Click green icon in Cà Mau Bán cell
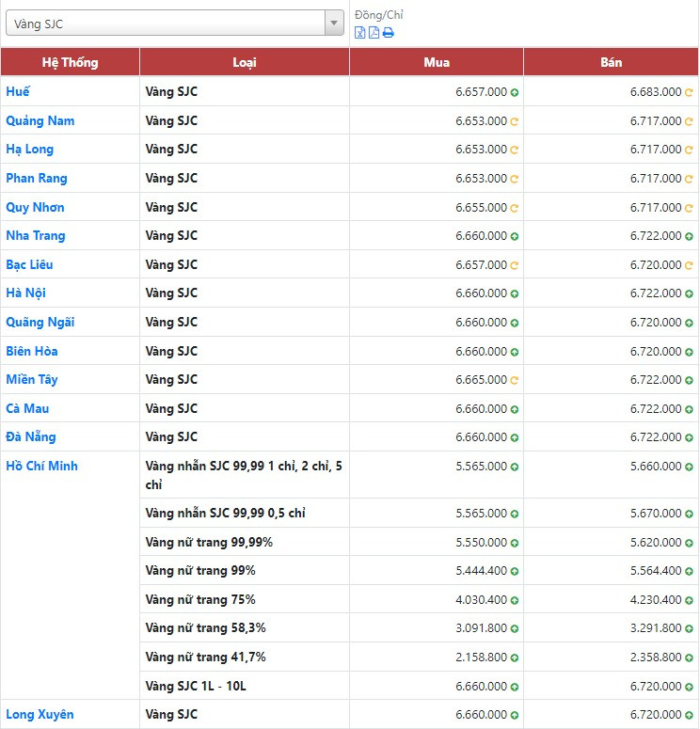This screenshot has height=729, width=700. 689,409
